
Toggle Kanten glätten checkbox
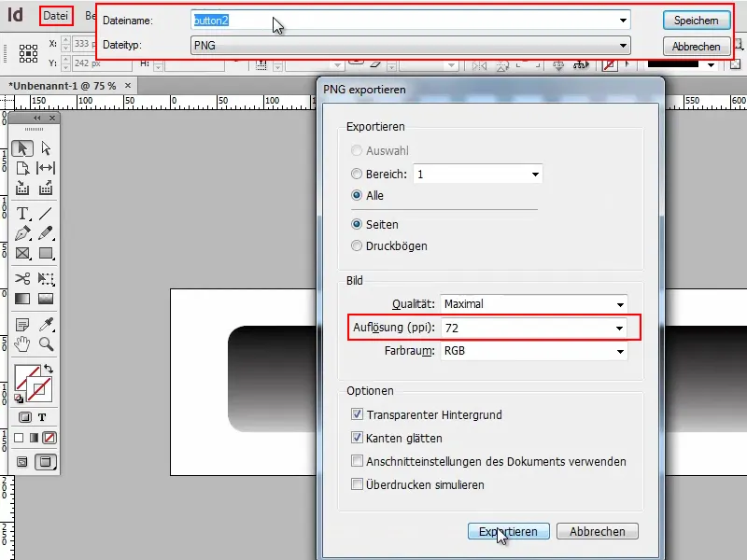click(357, 438)
